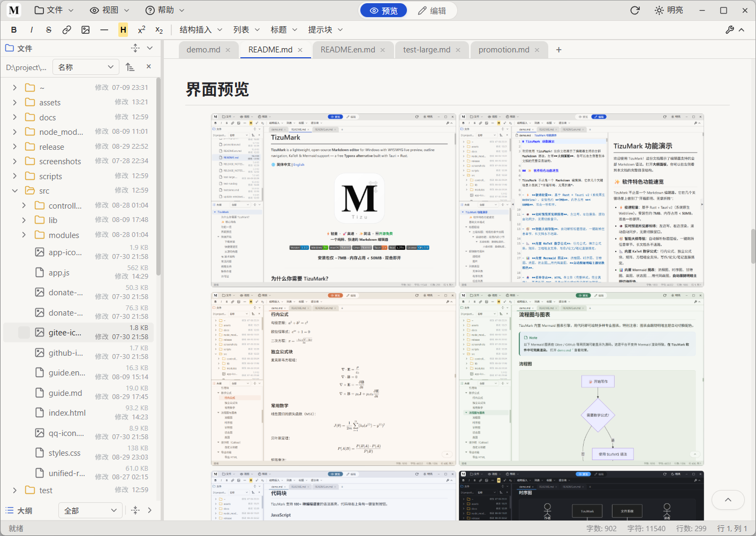Open the 文件 menu
Image resolution: width=756 pixels, height=536 pixels.
(x=54, y=10)
